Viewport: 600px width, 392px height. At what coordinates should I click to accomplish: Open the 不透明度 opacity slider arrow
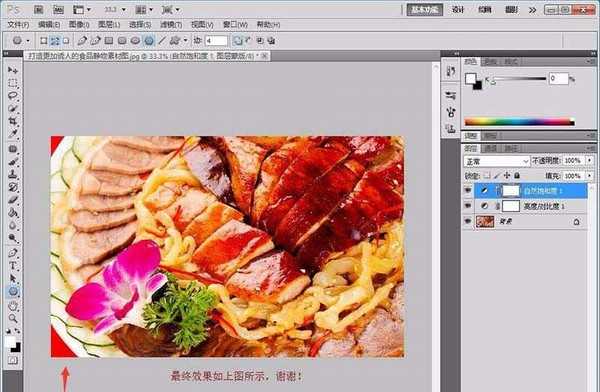pos(589,160)
